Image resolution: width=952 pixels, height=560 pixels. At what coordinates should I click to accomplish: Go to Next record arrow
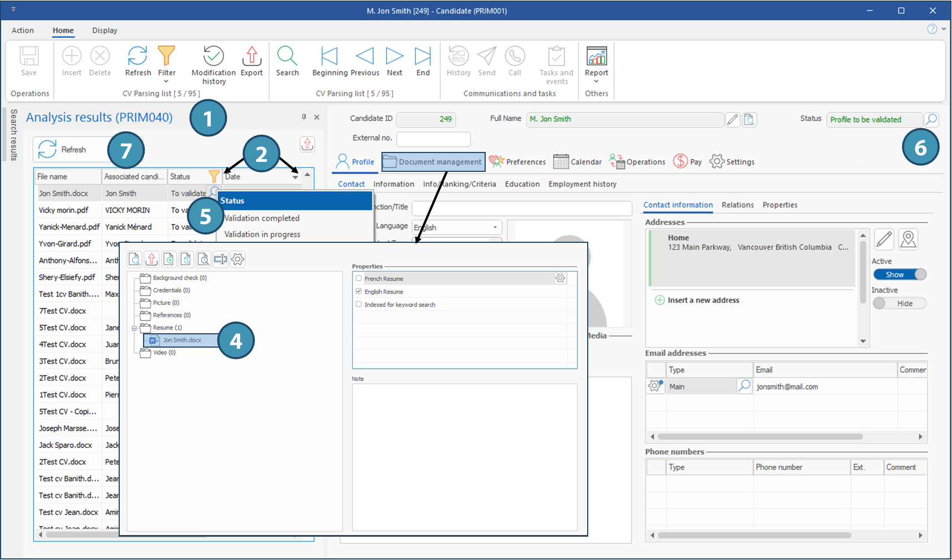coord(394,57)
